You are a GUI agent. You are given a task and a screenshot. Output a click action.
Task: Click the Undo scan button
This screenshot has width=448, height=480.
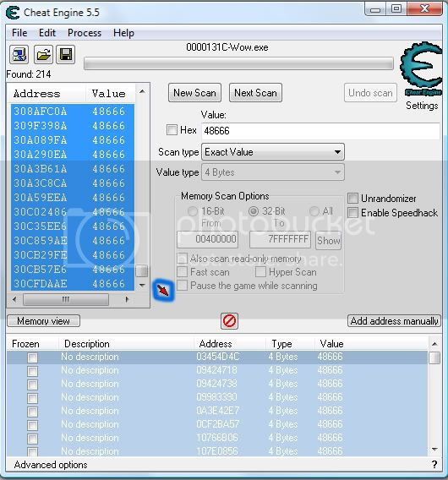tap(370, 92)
